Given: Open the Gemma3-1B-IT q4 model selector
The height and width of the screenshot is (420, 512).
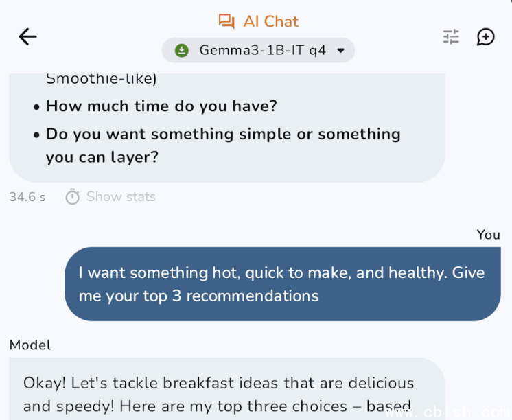Looking at the screenshot, I should click(x=258, y=50).
